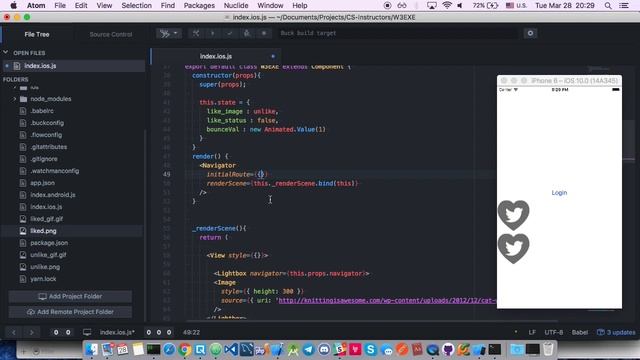
Task: Open Discord from the Dock
Action: 324,350
